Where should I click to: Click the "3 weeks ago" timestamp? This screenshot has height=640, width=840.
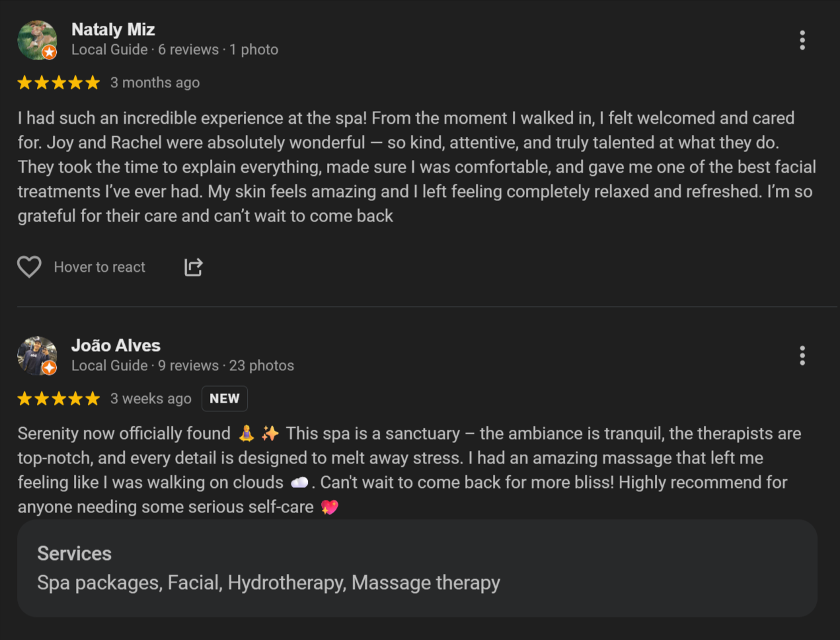click(151, 399)
